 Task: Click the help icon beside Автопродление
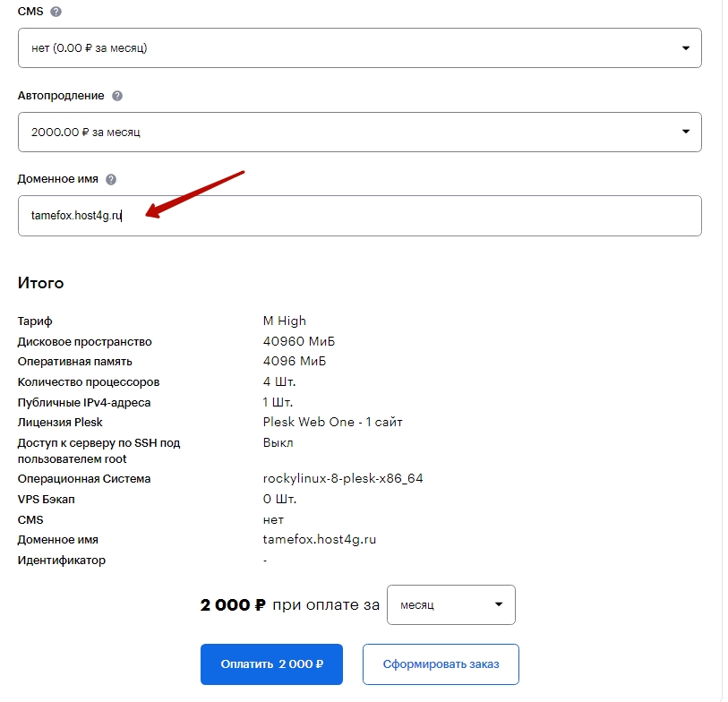click(117, 96)
